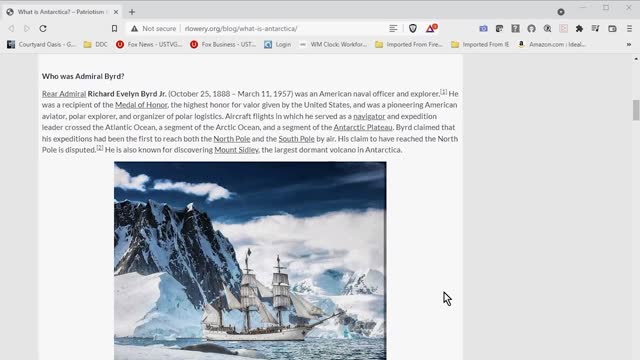Click the scrollbar up arrow
Image resolution: width=640 pixels, height=360 pixels.
click(x=636, y=59)
